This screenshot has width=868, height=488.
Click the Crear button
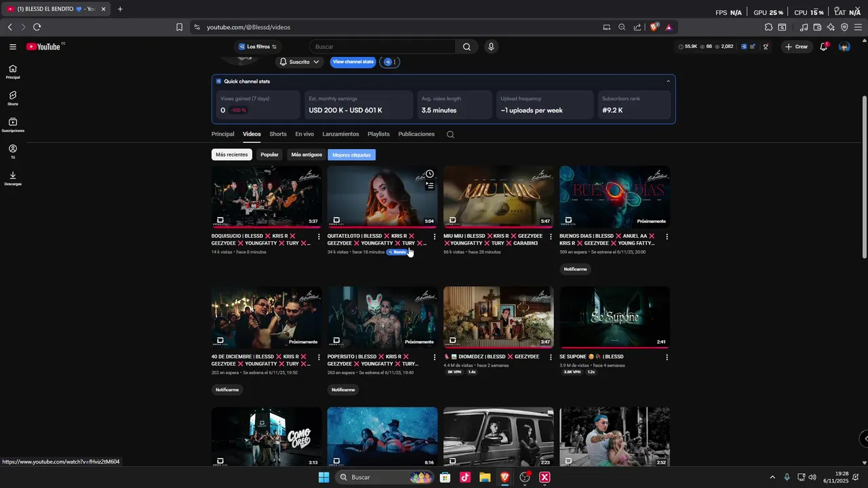pos(797,47)
